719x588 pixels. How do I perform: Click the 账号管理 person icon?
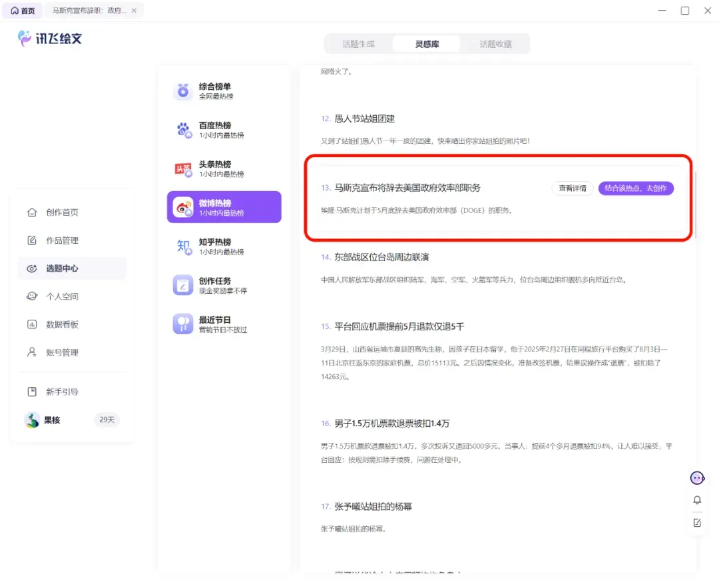point(32,353)
